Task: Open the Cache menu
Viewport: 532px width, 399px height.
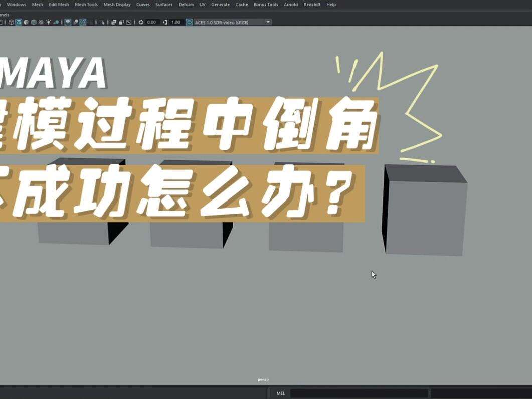Action: [242, 5]
